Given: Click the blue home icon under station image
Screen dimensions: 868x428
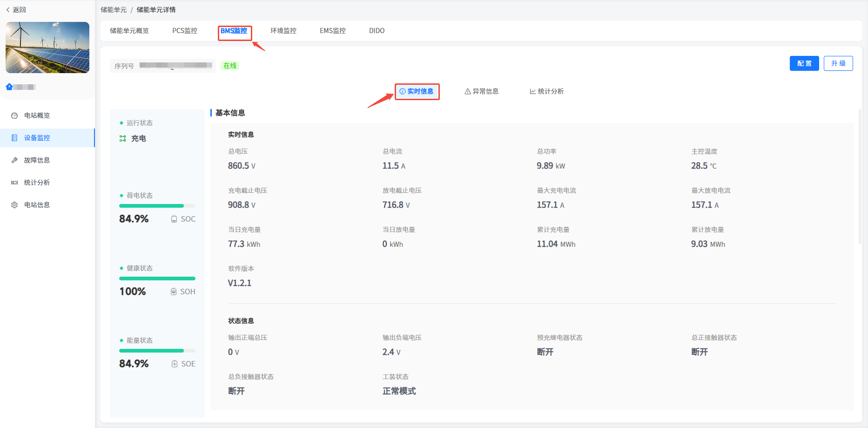Looking at the screenshot, I should click(x=9, y=87).
